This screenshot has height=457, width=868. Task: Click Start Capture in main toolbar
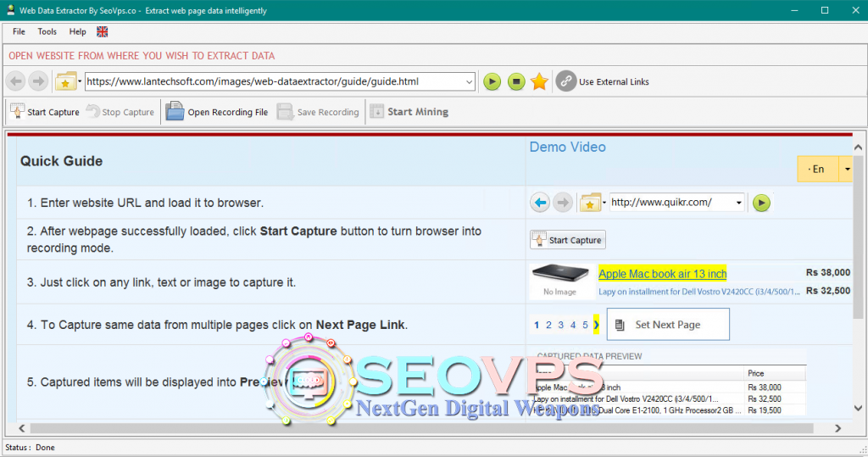click(x=46, y=112)
